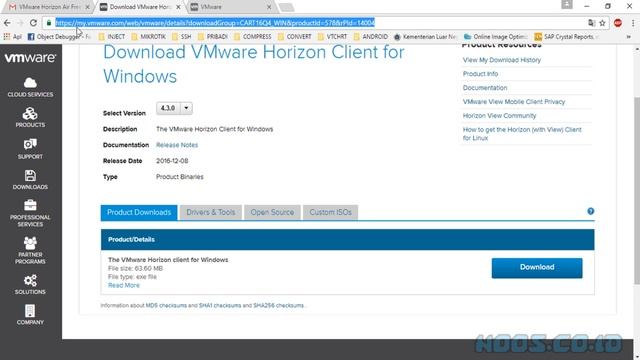Open VMware View Mobile Client Privacy
The height and width of the screenshot is (360, 640).
514,102
